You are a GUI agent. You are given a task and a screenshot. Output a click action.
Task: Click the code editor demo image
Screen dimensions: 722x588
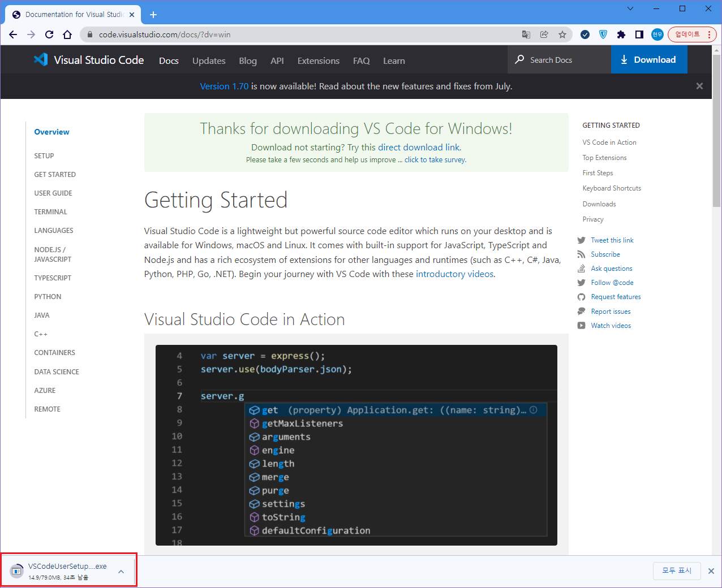(356, 445)
